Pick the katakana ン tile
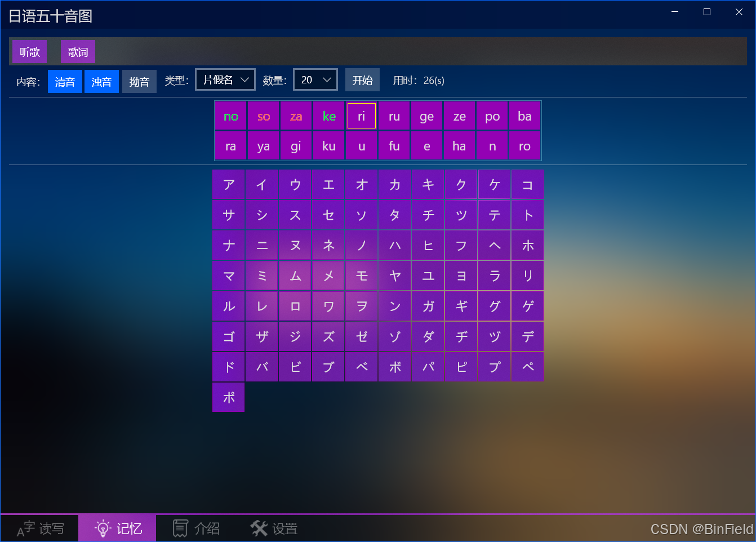 click(395, 306)
